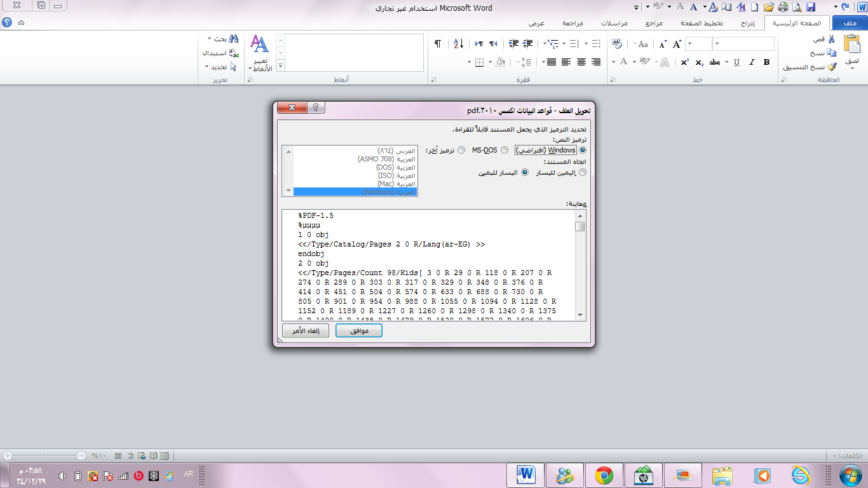
Task: Click the Clear Formatting eraser icon
Action: point(617,44)
